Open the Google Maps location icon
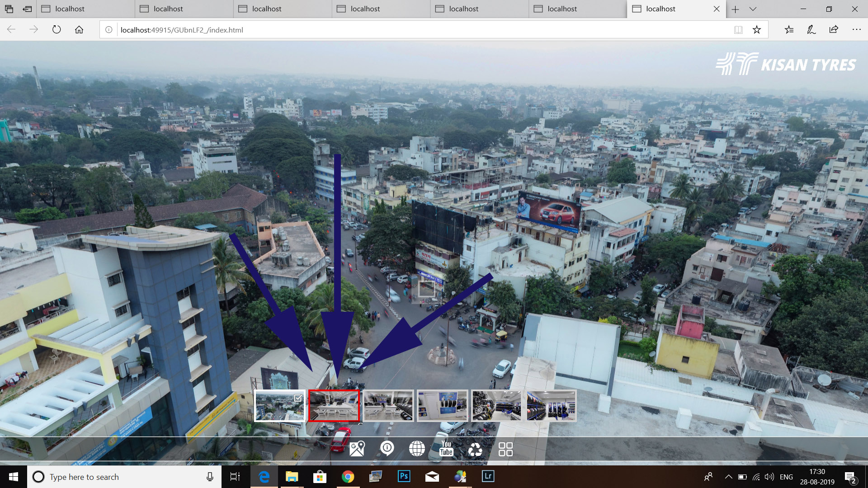 coord(357,449)
